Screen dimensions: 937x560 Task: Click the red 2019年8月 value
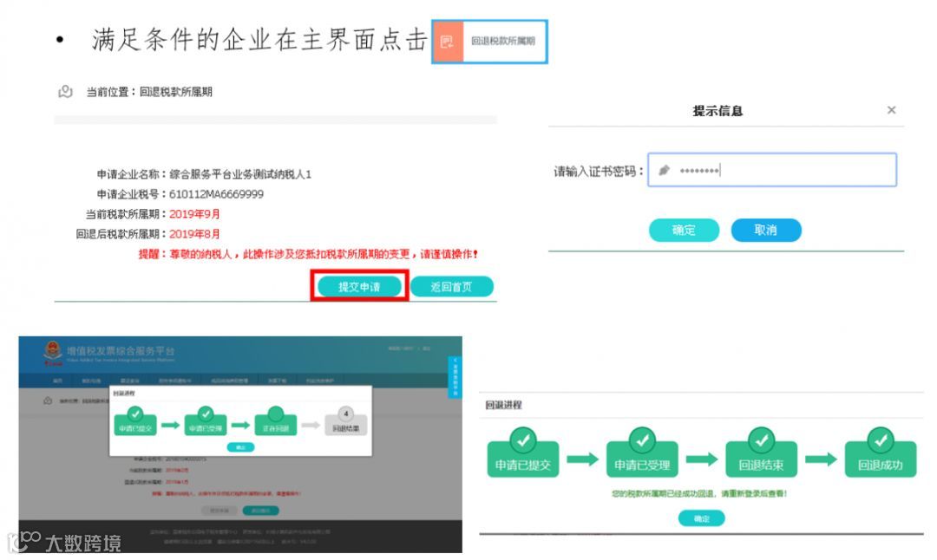(194, 234)
